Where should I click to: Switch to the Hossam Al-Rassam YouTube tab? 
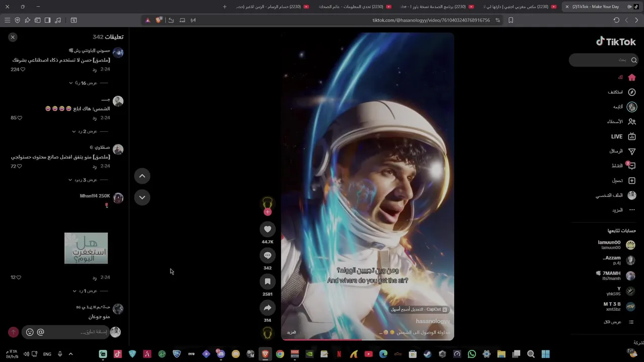(x=272, y=7)
